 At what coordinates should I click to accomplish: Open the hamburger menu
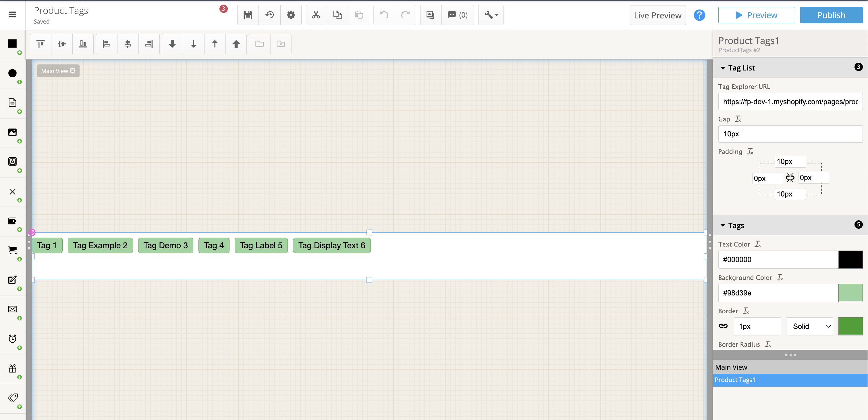12,14
